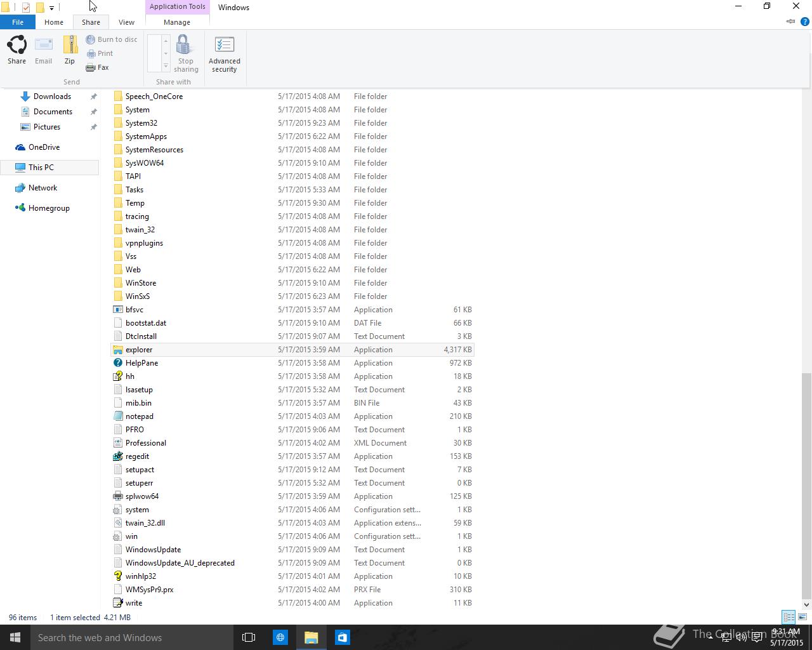
Task: Click the volume icon in system tray
Action: (x=741, y=637)
